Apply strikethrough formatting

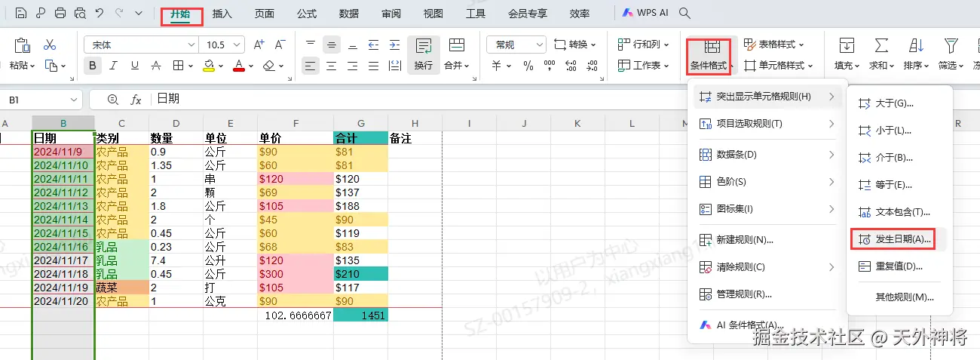coord(155,66)
